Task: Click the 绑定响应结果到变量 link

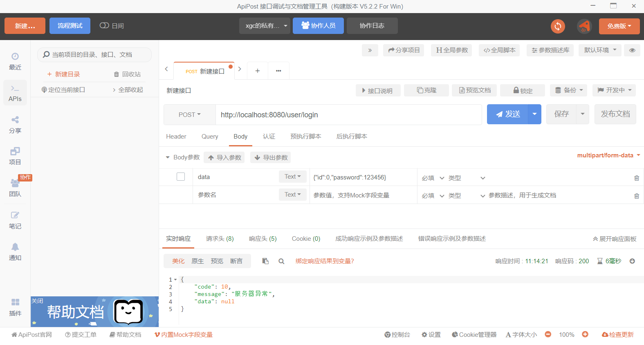Action: [325, 261]
